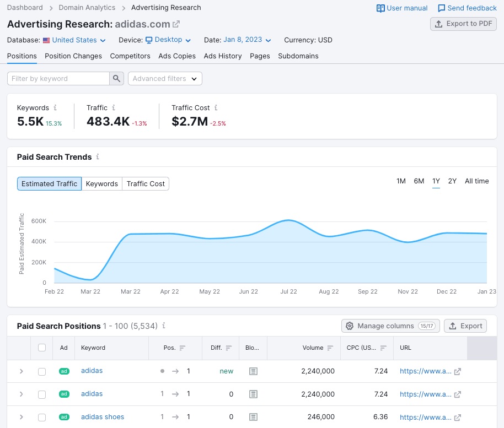
Task: Open the Pages tab
Action: 260,56
